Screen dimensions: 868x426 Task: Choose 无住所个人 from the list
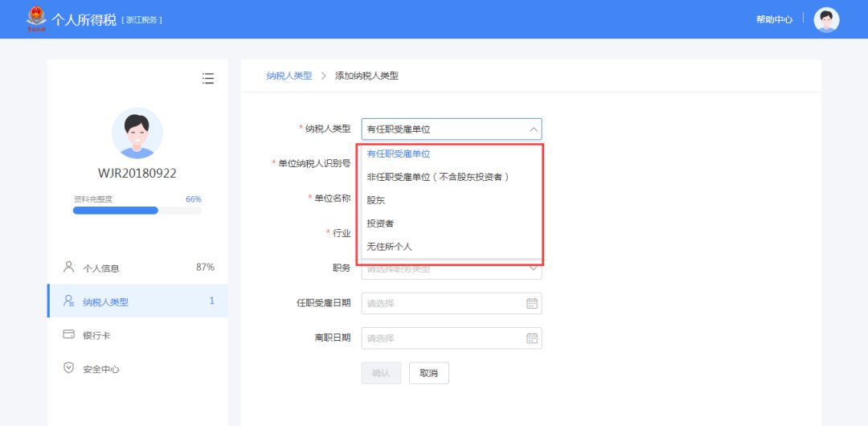[389, 247]
